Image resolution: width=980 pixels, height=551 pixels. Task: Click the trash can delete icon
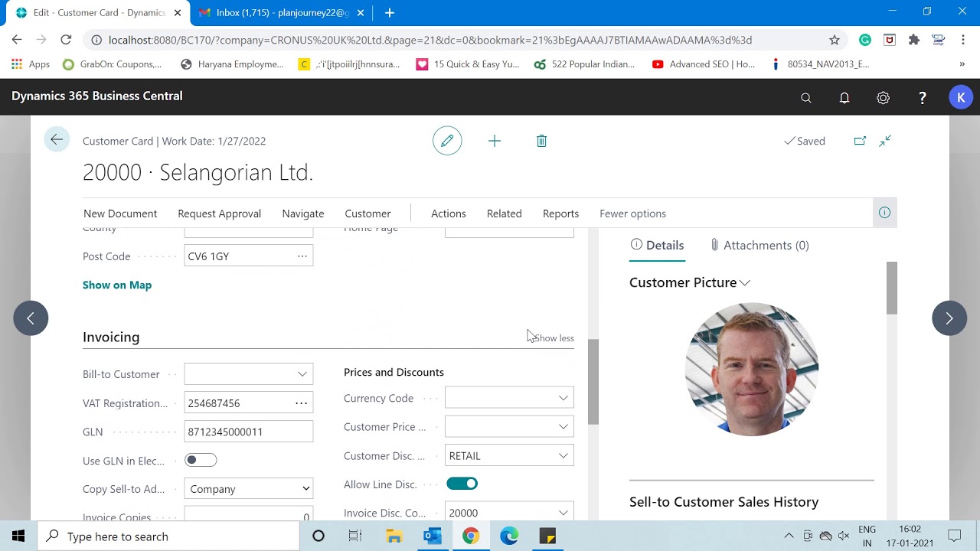[541, 141]
